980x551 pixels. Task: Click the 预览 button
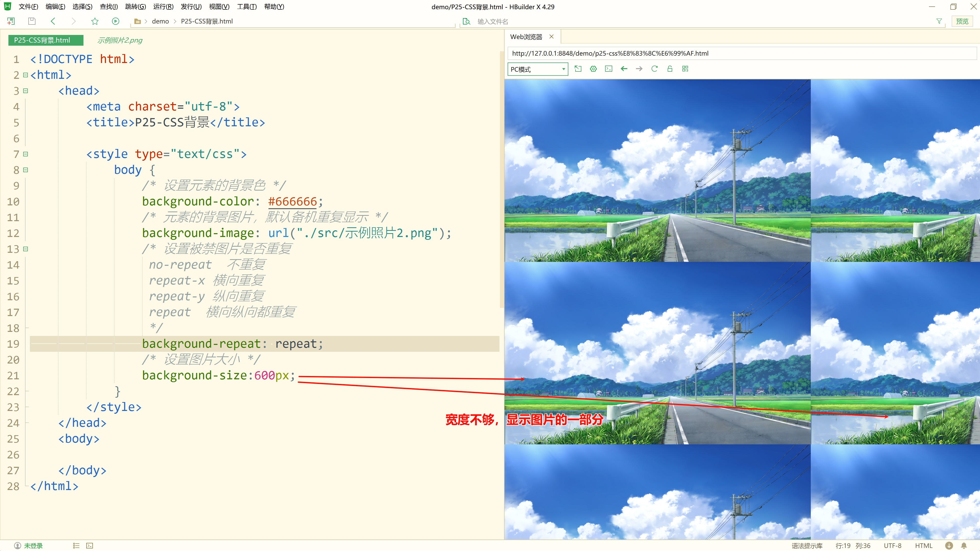(x=962, y=21)
